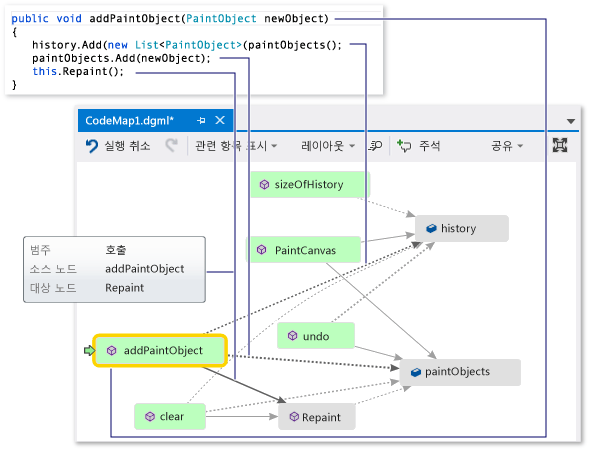Viewport: 589px width, 450px height.
Task: Click the 실행 취소 text label
Action: click(127, 146)
